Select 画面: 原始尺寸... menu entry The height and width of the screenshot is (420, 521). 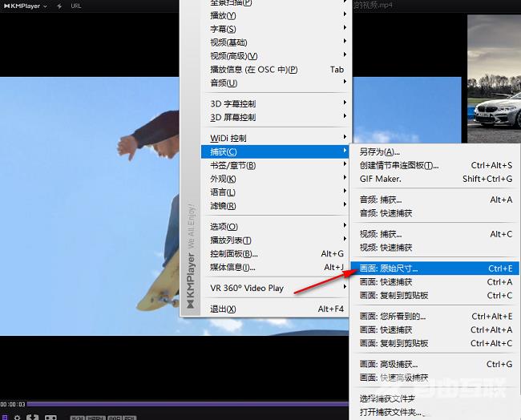tap(389, 269)
